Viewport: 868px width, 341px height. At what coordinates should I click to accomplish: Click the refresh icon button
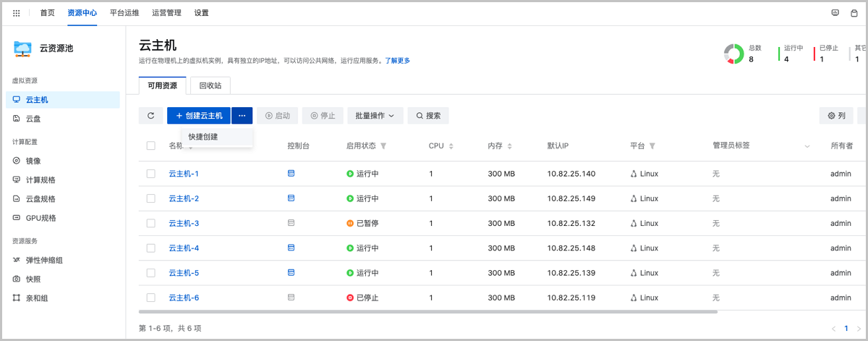click(x=150, y=116)
